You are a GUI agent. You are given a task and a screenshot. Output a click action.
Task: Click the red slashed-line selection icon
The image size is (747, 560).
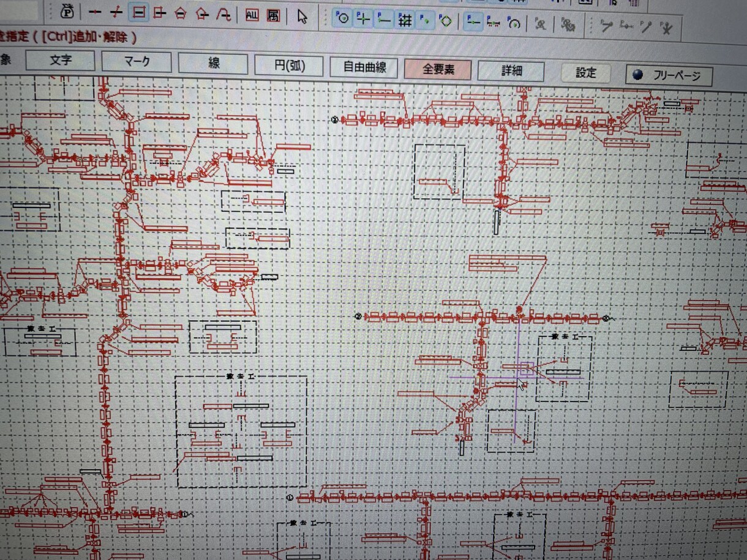click(x=116, y=12)
